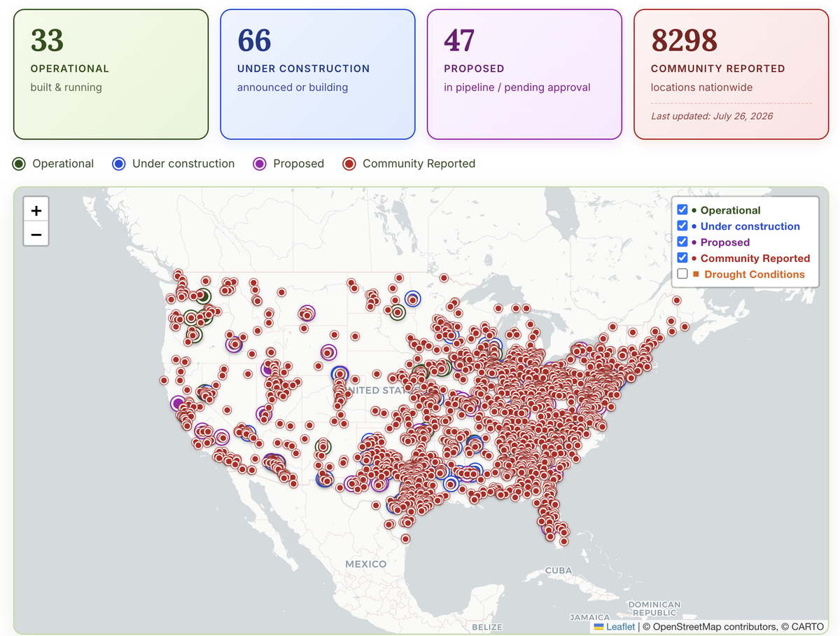Select the 8298 Community Reported card

[x=731, y=74]
